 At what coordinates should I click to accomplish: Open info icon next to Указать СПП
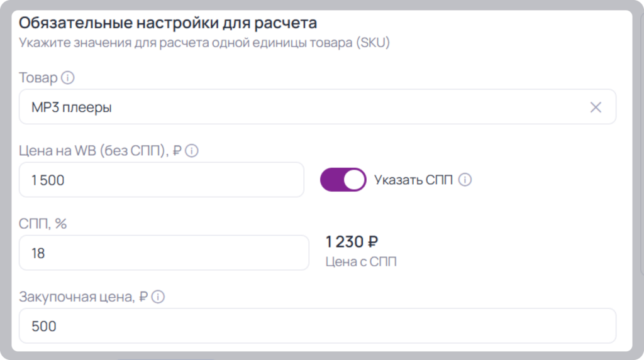click(465, 180)
